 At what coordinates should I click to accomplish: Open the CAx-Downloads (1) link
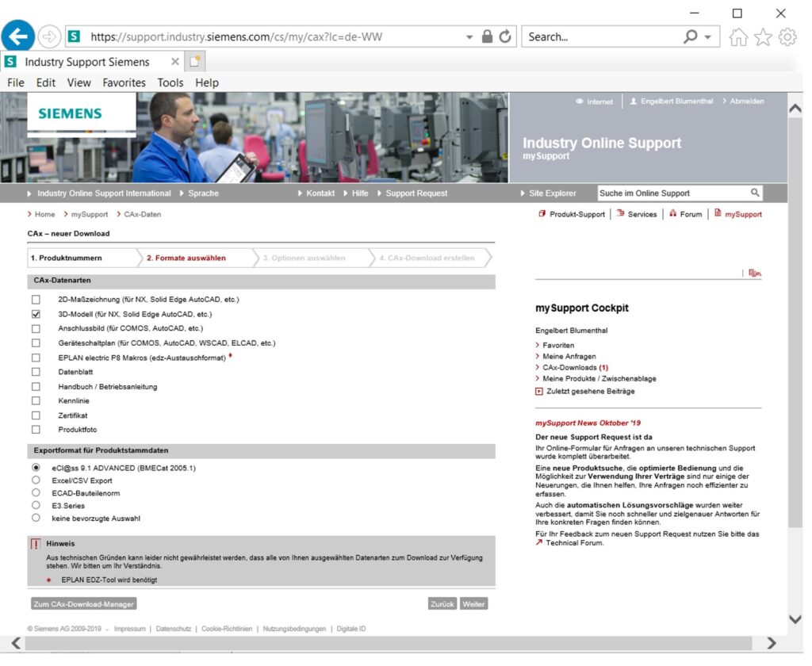coord(575,368)
